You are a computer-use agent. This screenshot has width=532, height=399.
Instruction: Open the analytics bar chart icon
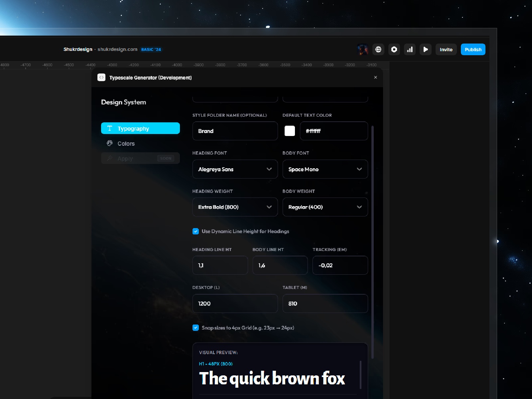coord(410,49)
